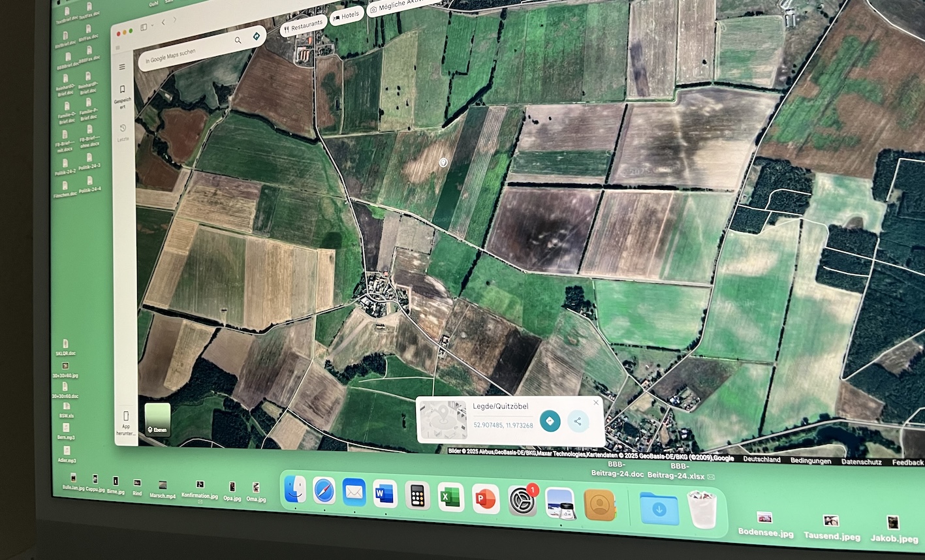This screenshot has width=925, height=560.
Task: Click the dropped pin marker on map
Action: click(x=443, y=163)
